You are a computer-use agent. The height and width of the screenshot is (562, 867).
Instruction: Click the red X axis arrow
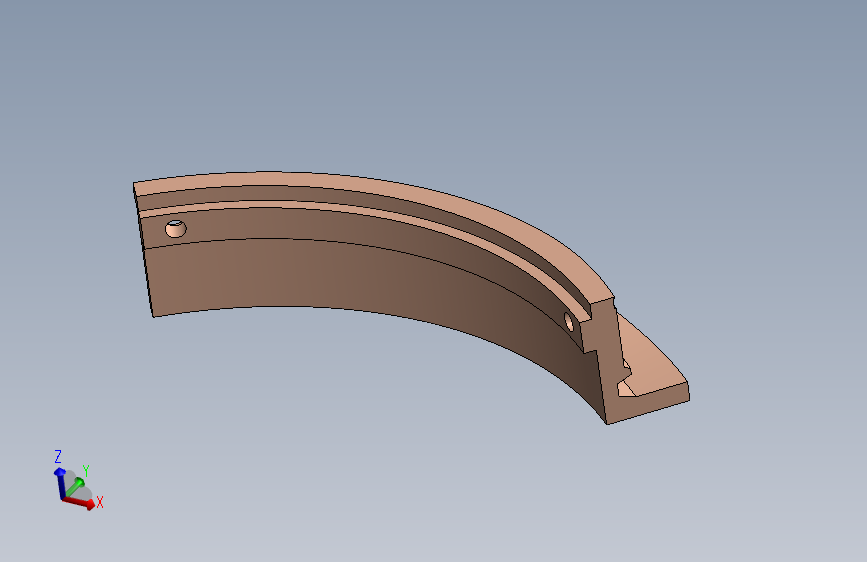pos(79,502)
